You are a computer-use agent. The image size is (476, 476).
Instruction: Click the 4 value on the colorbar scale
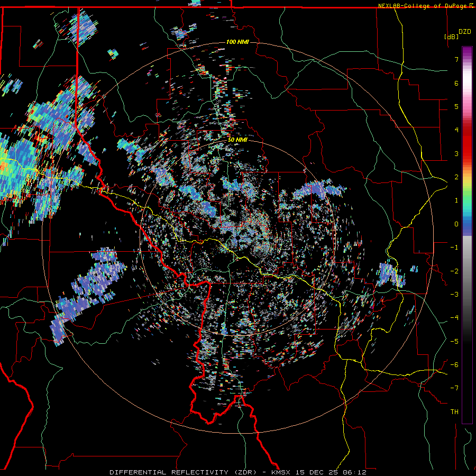(x=456, y=130)
